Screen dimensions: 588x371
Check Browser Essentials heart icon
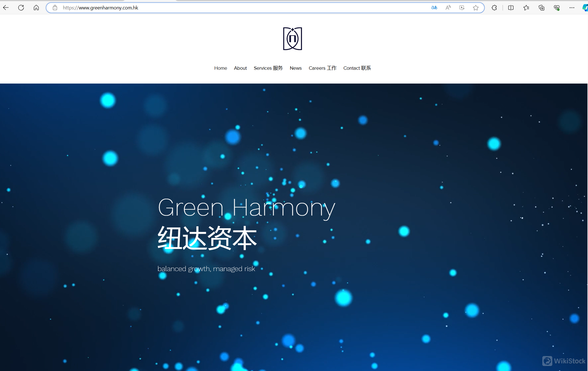(557, 7)
